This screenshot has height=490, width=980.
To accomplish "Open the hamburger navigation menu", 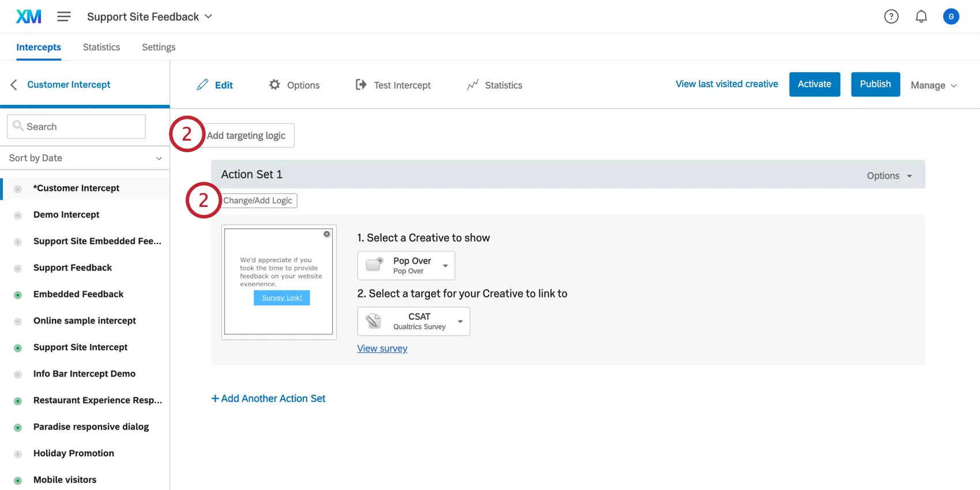I will coord(64,16).
